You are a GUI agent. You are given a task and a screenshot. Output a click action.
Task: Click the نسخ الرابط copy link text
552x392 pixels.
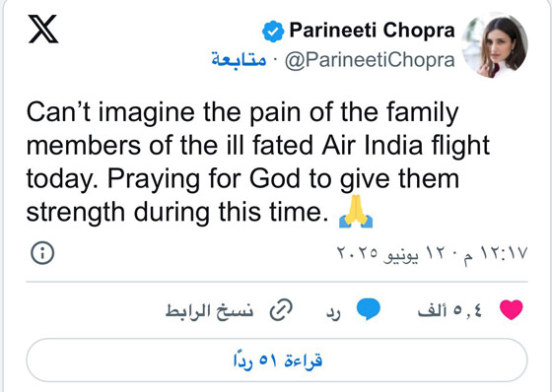tap(209, 310)
